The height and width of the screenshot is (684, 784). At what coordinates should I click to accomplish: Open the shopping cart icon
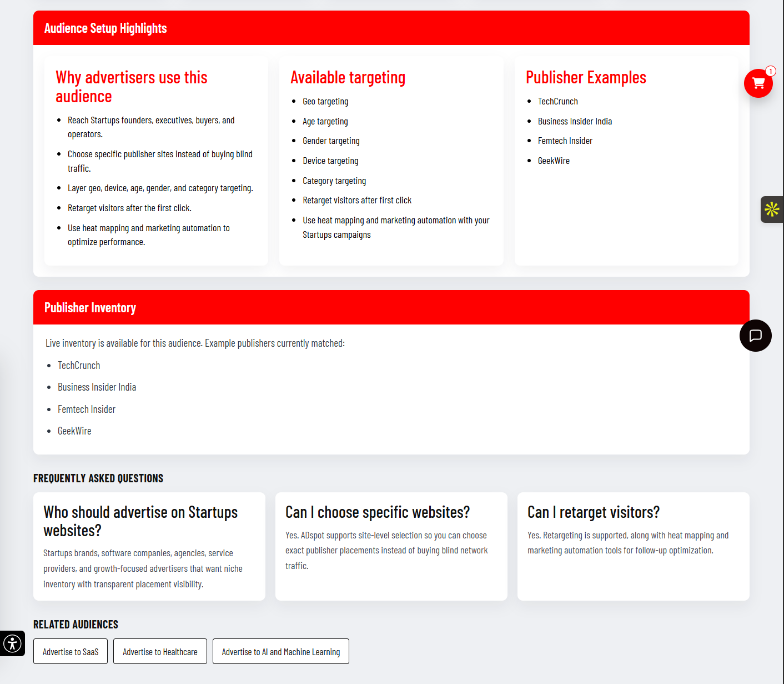(758, 83)
